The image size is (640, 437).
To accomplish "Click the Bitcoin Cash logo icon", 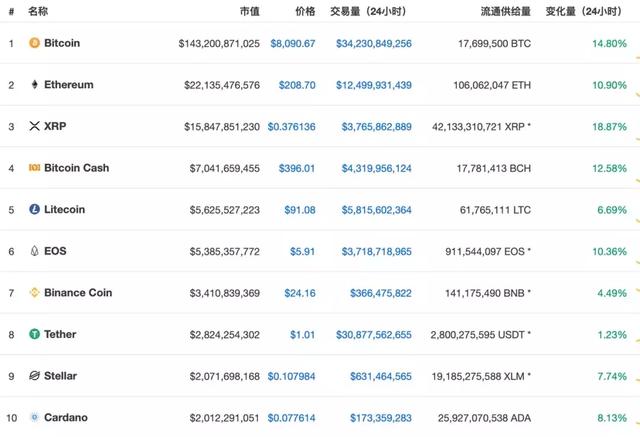I will tap(34, 168).
